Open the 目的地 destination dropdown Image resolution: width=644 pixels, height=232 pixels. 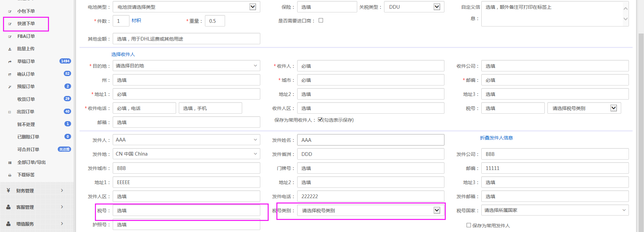click(x=186, y=66)
